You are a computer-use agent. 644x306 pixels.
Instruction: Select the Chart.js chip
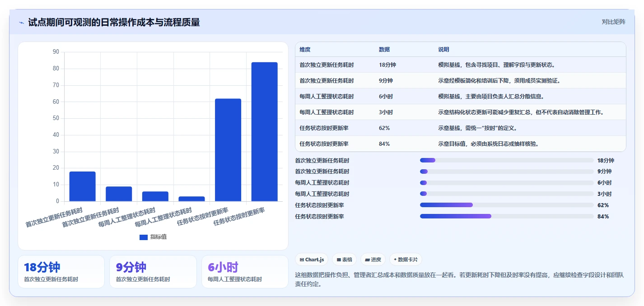pos(312,260)
